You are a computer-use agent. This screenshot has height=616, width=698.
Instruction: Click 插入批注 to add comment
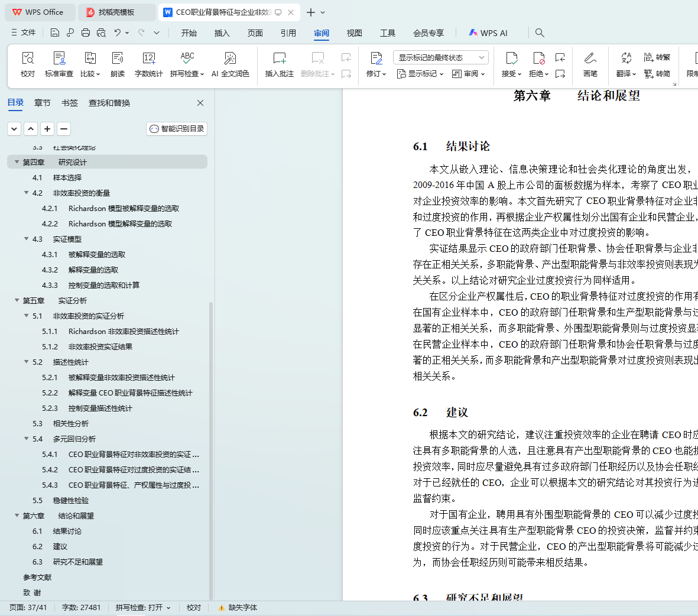[x=280, y=64]
